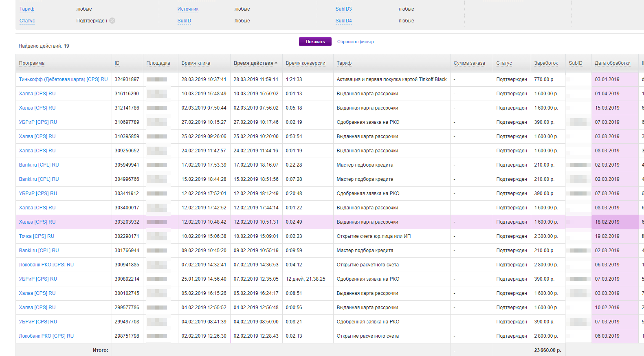Open the Статус filter selector
The image size is (644, 356).
coord(27,21)
